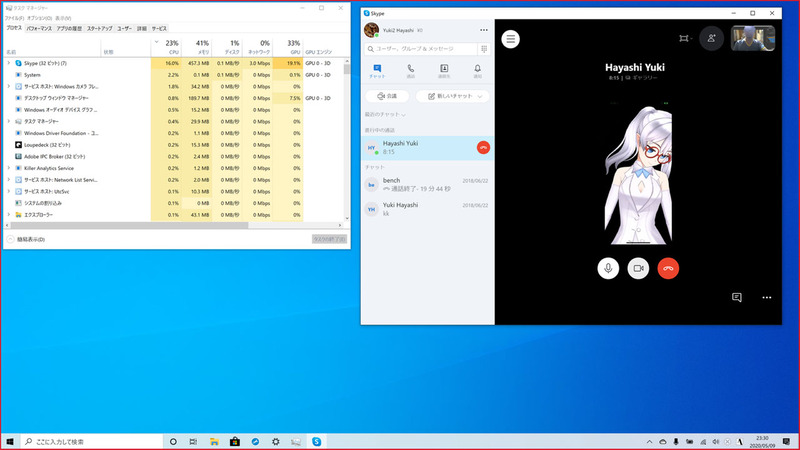Expand the Windows Camera service host row
Image resolution: width=800 pixels, height=450 pixels.
[8, 87]
